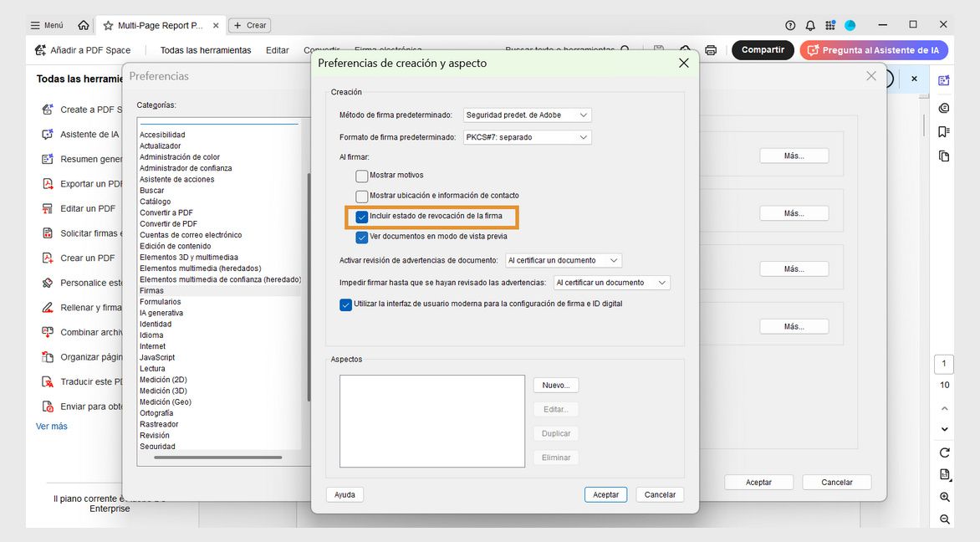Click the last Más... button

tap(794, 326)
